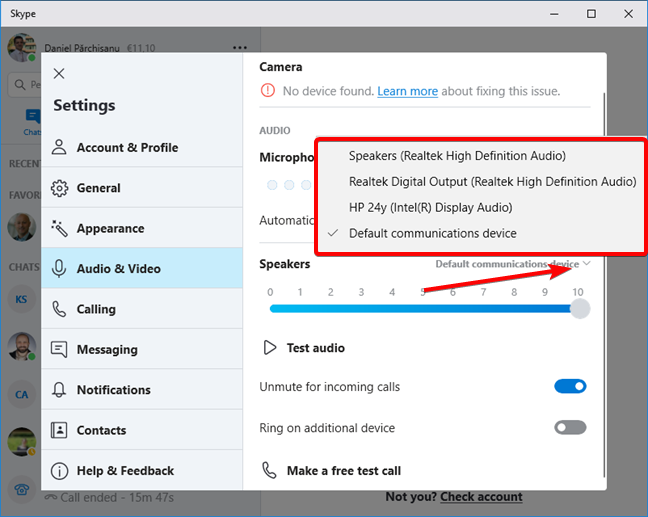
Task: Open Notifications settings
Action: coord(142,389)
